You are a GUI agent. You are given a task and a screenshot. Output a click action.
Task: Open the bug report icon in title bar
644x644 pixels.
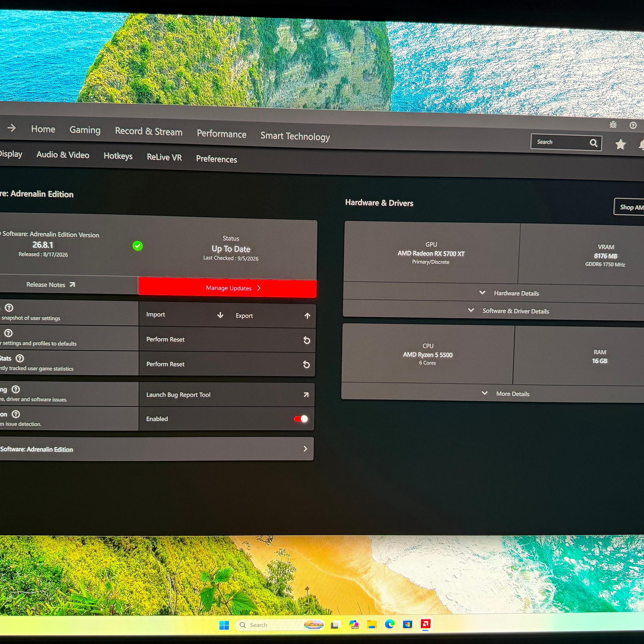(613, 125)
